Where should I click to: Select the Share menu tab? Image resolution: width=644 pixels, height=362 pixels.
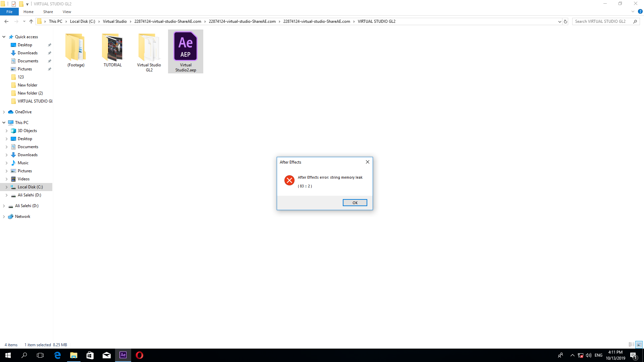click(x=48, y=11)
